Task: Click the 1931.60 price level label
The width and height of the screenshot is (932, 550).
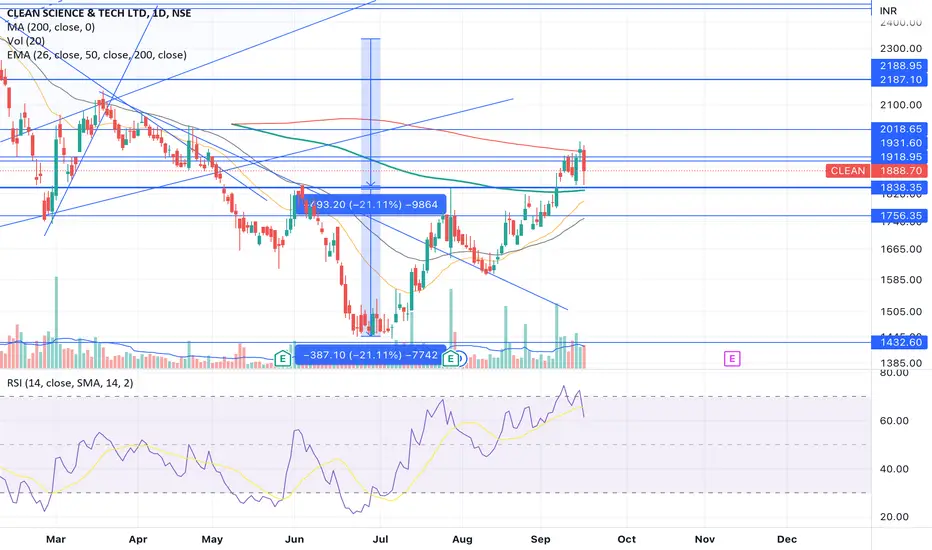Action: (899, 143)
